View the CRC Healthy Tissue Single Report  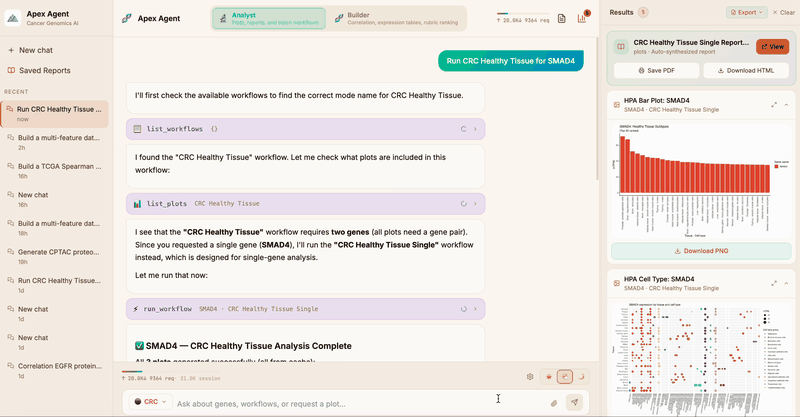point(772,46)
